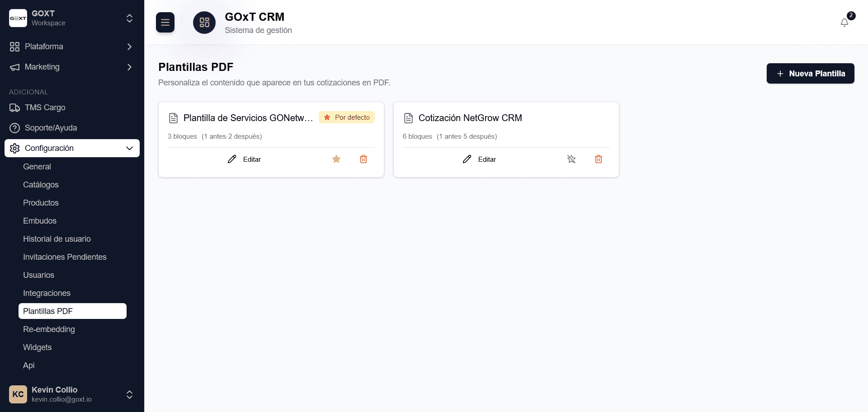Expand the Marketing menu arrow
Image resolution: width=868 pixels, height=412 pixels.
click(x=129, y=67)
